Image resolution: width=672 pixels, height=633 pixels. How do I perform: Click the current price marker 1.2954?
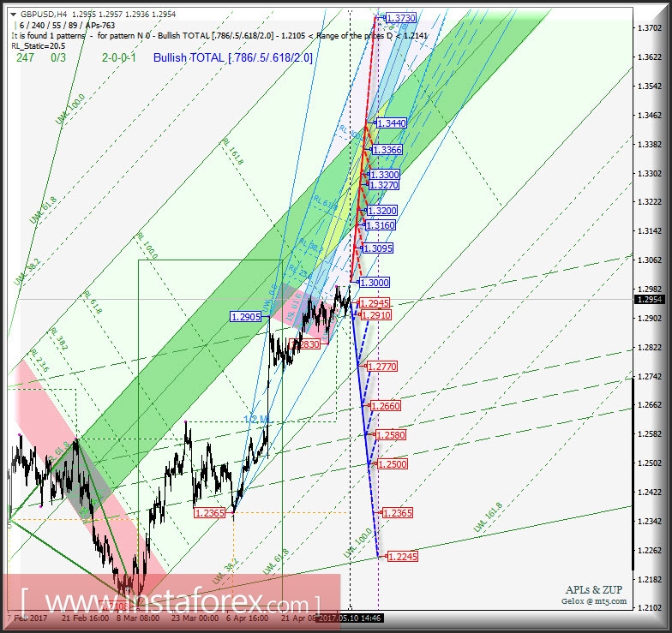pyautogui.click(x=650, y=300)
